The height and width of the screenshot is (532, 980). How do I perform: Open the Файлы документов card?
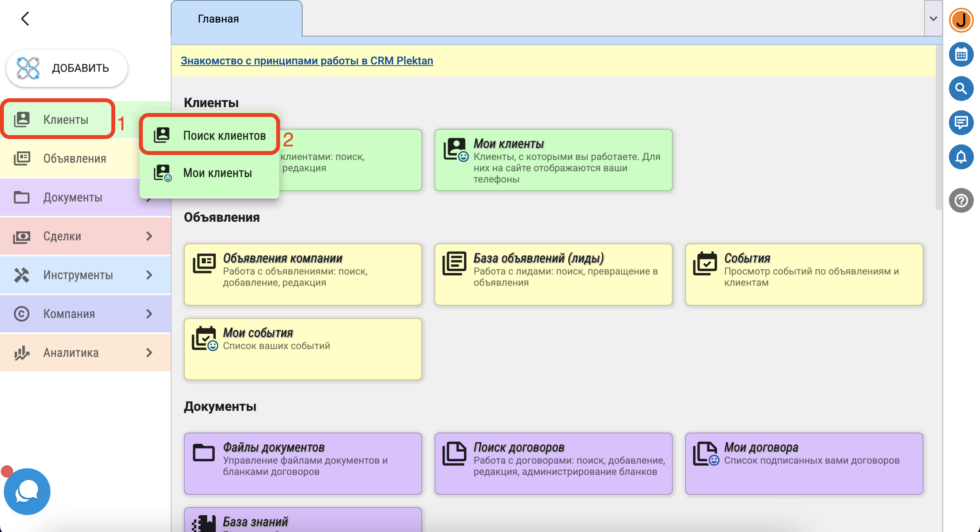point(303,463)
